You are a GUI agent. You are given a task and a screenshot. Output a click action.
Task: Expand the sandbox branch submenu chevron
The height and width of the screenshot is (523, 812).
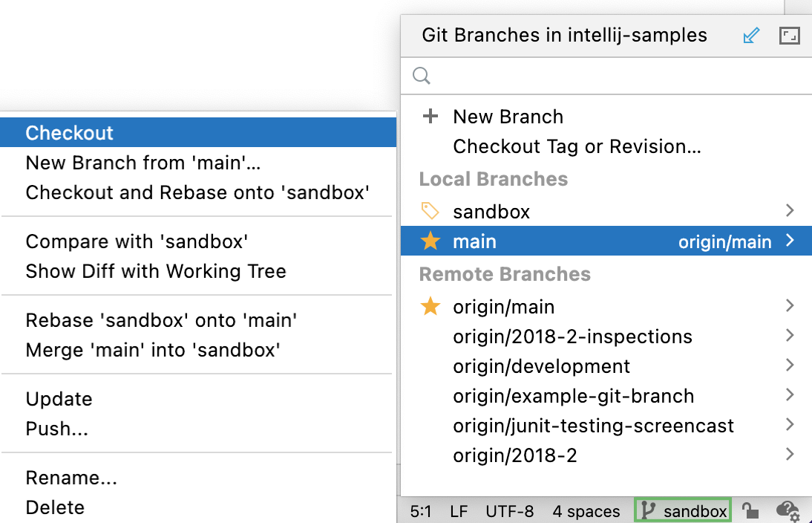(790, 211)
